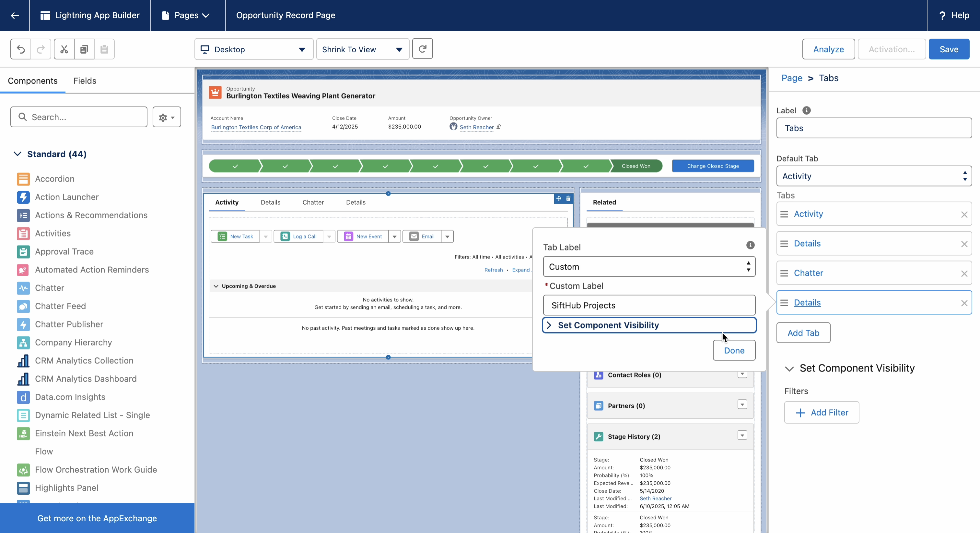The width and height of the screenshot is (980, 533).
Task: Click the cut scissors icon
Action: (x=64, y=49)
